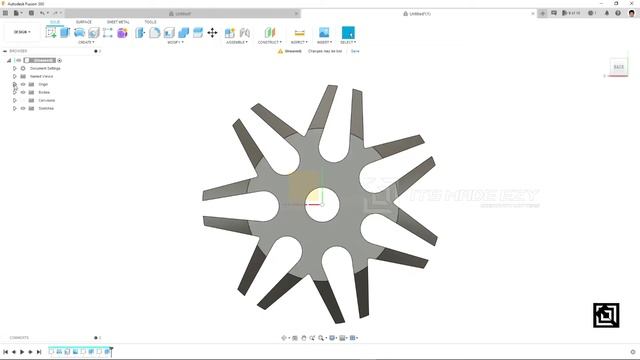Expand the Origin folder
This screenshot has width=640, height=360.
pyautogui.click(x=15, y=84)
